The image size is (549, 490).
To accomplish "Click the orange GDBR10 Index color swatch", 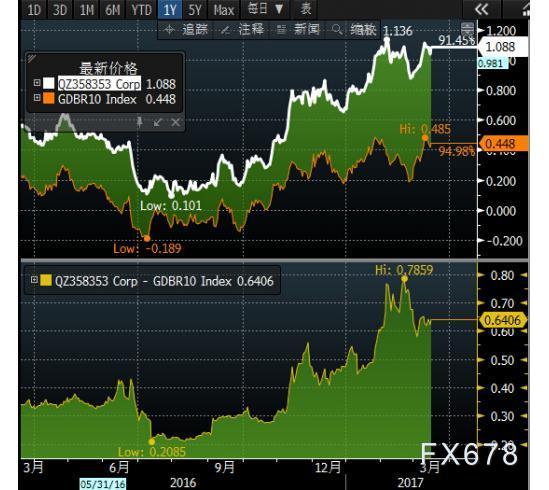I will [48, 98].
